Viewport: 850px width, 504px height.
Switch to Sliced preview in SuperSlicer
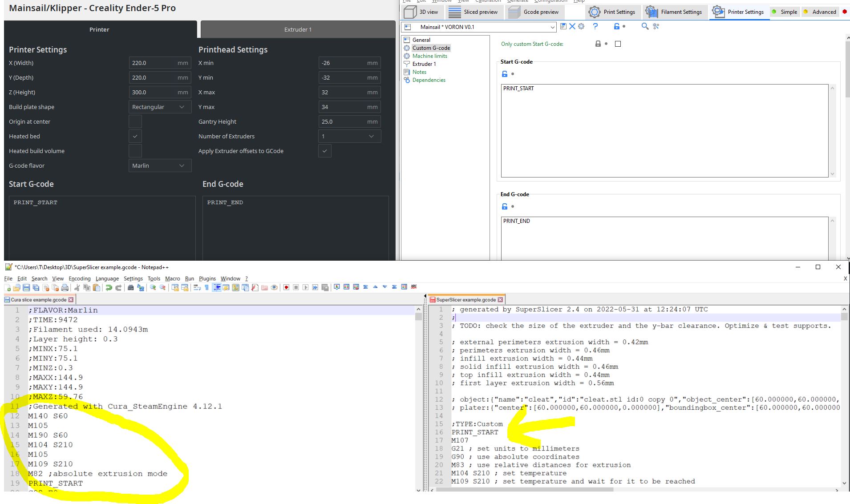(474, 12)
